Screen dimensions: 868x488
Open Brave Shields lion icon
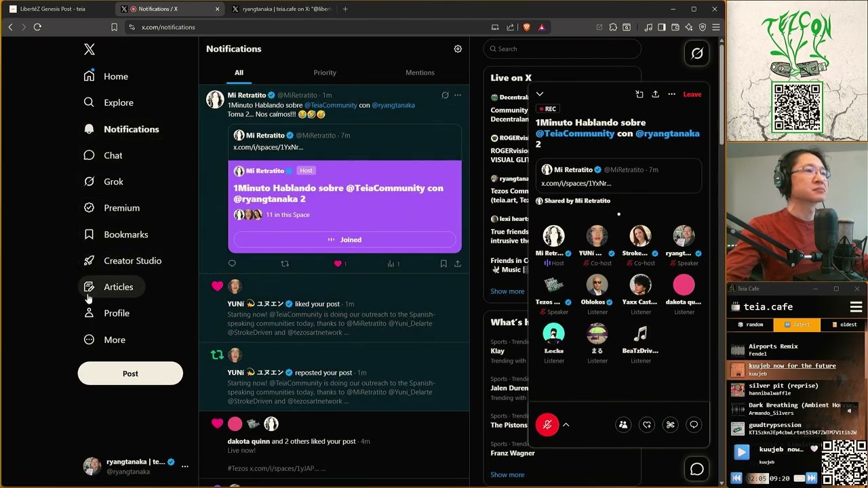[527, 27]
